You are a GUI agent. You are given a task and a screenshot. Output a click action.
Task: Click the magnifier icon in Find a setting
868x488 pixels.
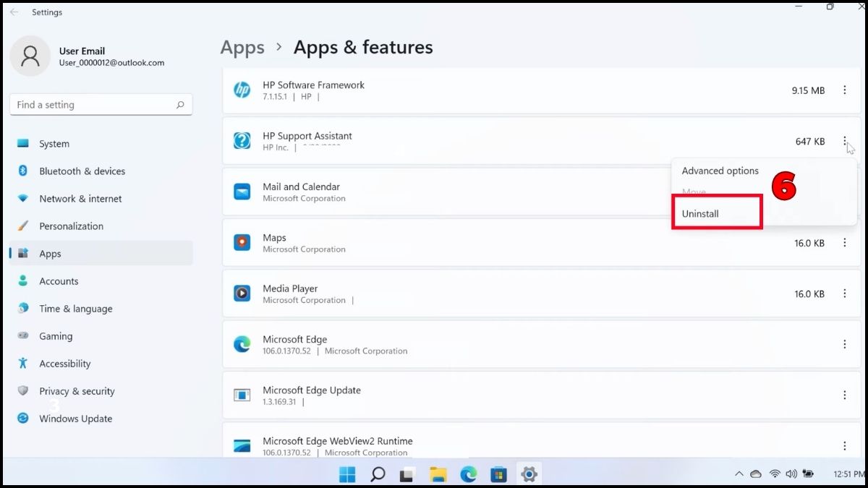point(180,105)
